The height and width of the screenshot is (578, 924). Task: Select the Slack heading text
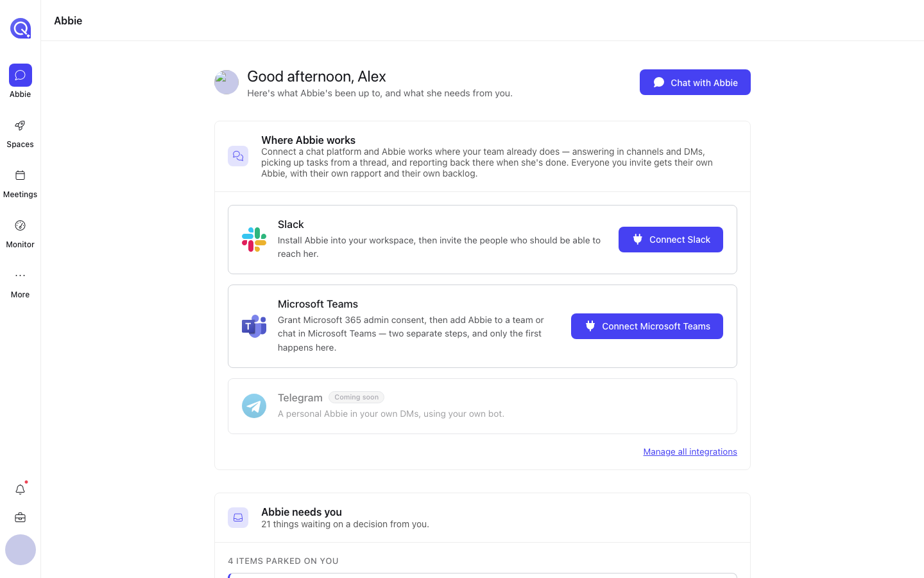coord(291,224)
